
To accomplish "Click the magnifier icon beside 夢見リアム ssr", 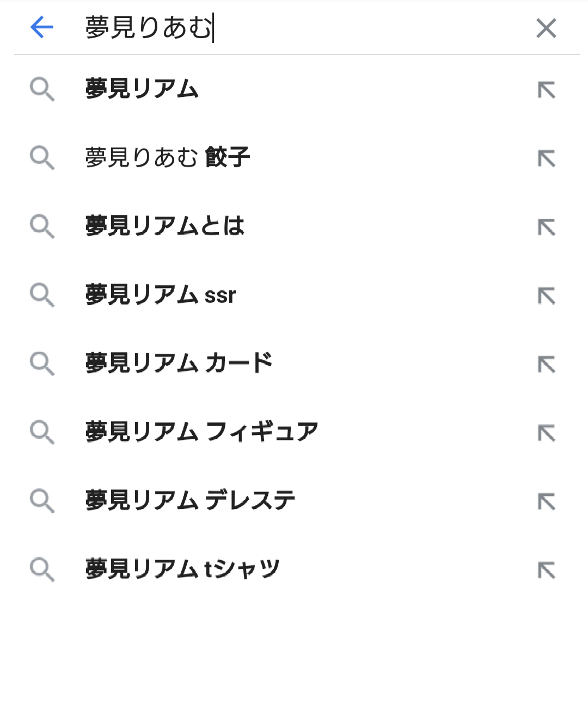I will click(42, 295).
